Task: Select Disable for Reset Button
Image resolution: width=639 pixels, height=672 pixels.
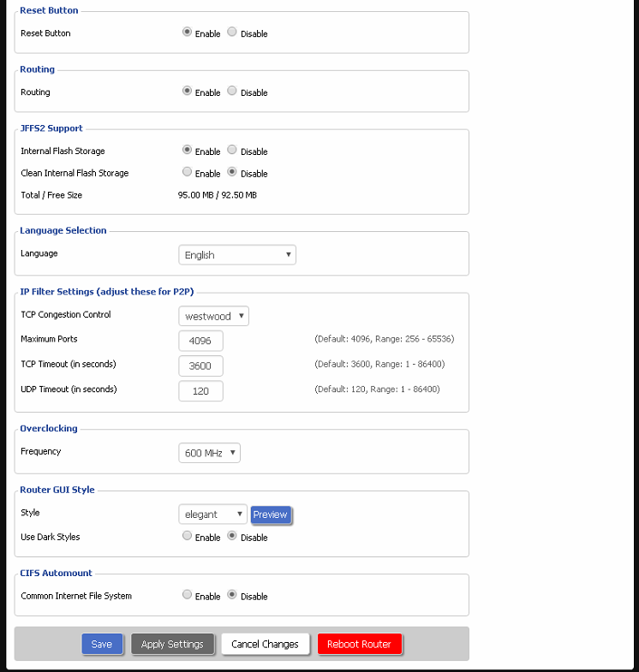Action: point(232,32)
